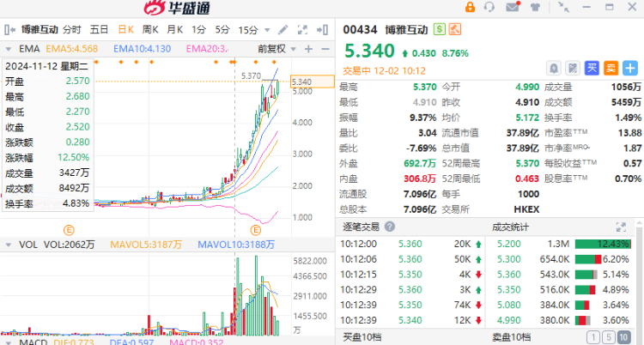Click the MAVOL5:3187万 value
Viewport: 644px width, 345px height.
coord(146,245)
